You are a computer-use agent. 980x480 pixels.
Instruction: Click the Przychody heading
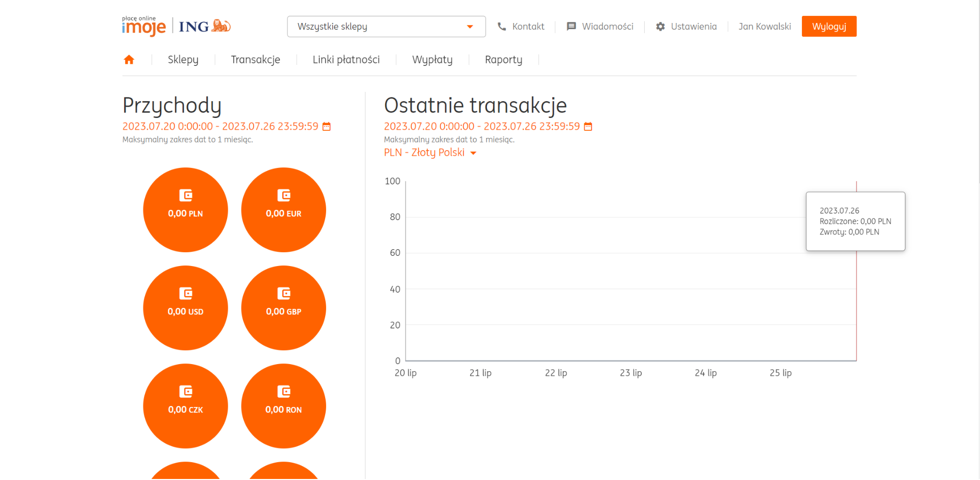[172, 106]
